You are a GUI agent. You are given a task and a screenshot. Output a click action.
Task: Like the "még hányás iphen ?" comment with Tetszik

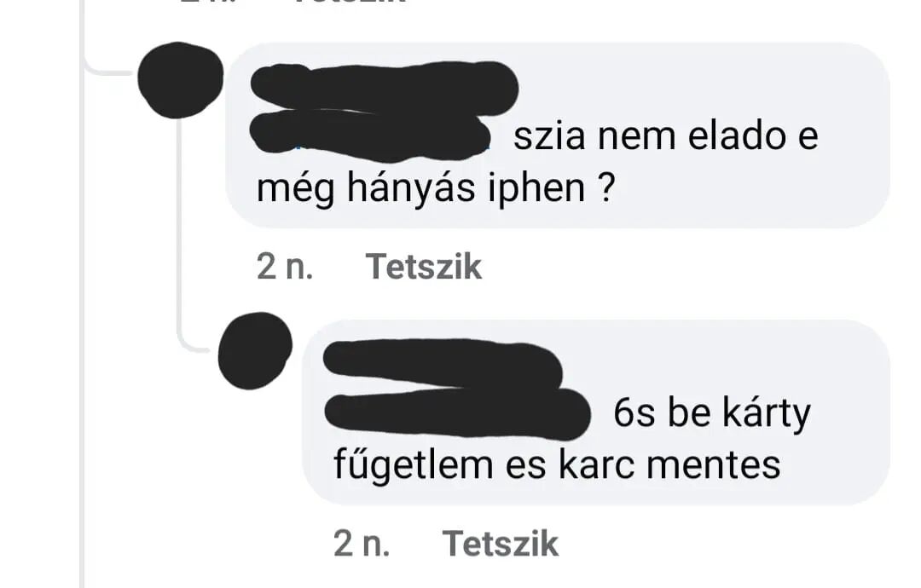(x=424, y=267)
